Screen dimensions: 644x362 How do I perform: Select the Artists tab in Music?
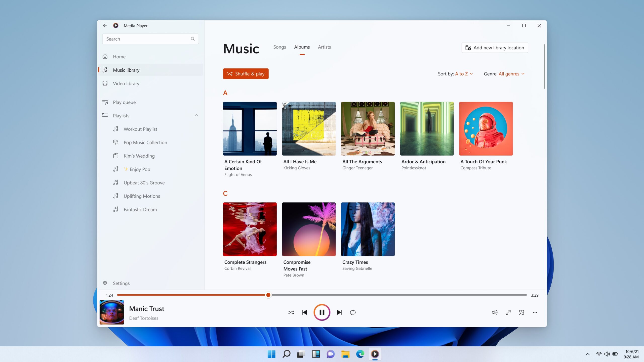point(324,47)
